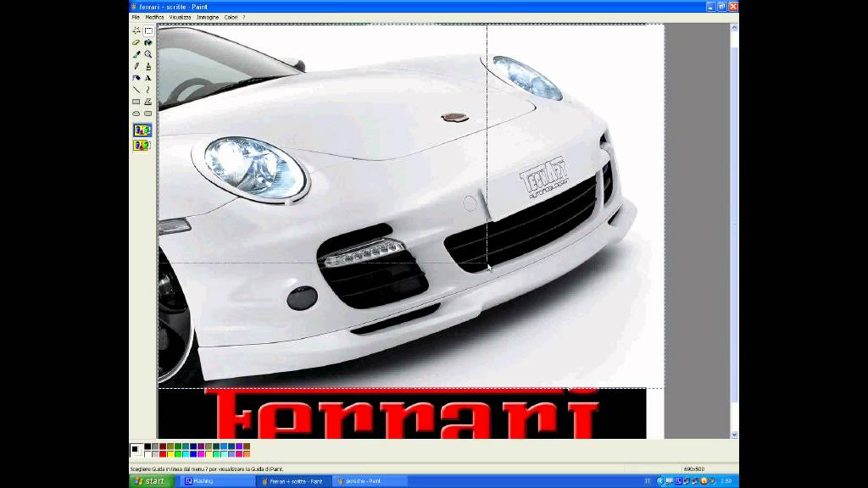Viewport: 868px width, 488px height.
Task: Select the Eraser tool
Action: 136,42
